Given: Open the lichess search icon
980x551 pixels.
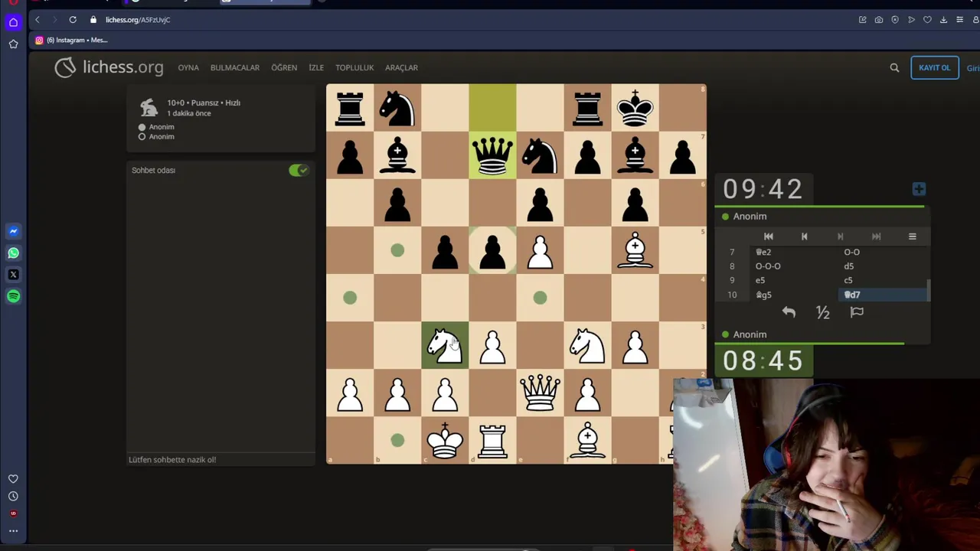Looking at the screenshot, I should (894, 67).
